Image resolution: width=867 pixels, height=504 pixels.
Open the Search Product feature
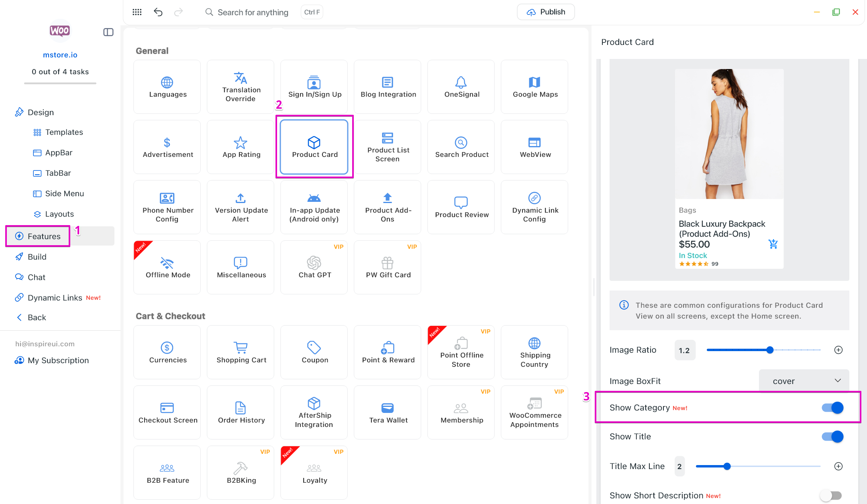[x=461, y=147]
